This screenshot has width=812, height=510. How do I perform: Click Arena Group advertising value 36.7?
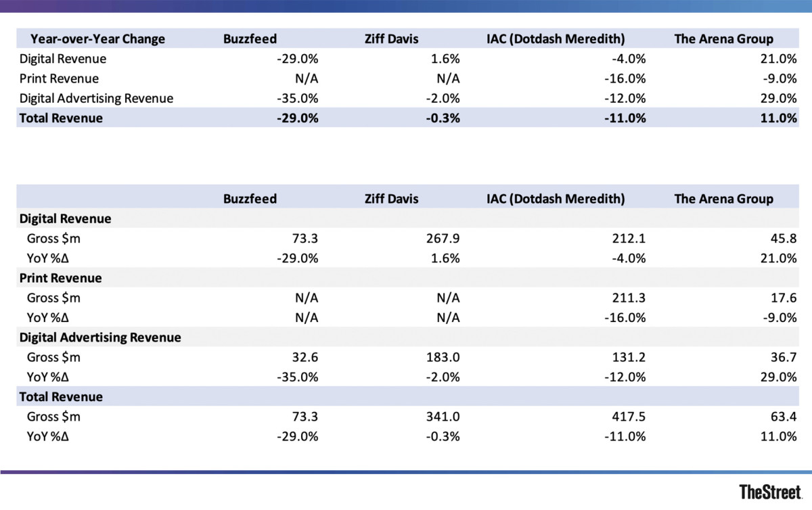tap(782, 358)
